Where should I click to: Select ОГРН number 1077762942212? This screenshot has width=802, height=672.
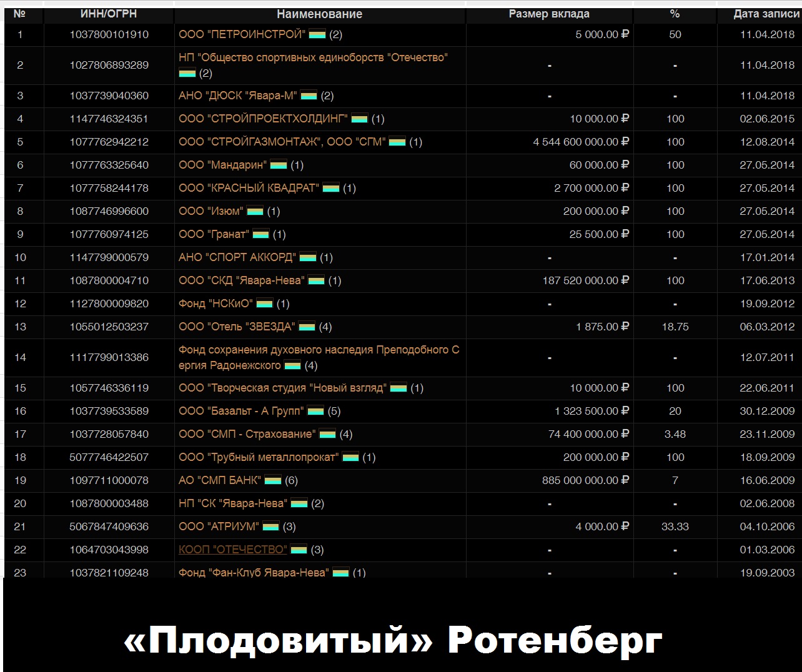(109, 142)
